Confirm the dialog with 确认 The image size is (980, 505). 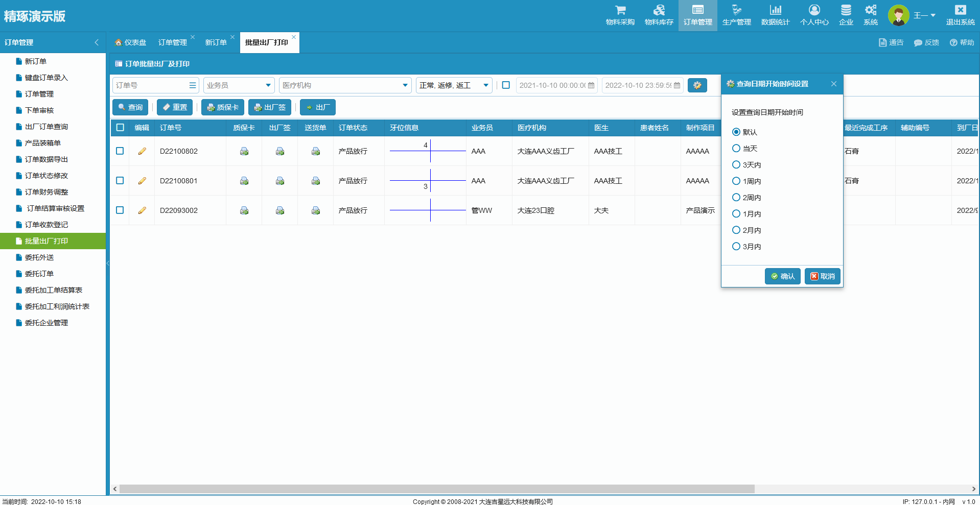click(x=783, y=276)
